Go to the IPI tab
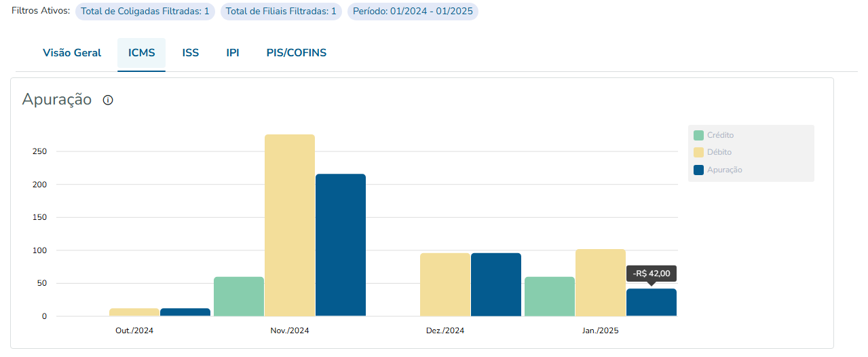This screenshot has width=868, height=357. coord(233,53)
